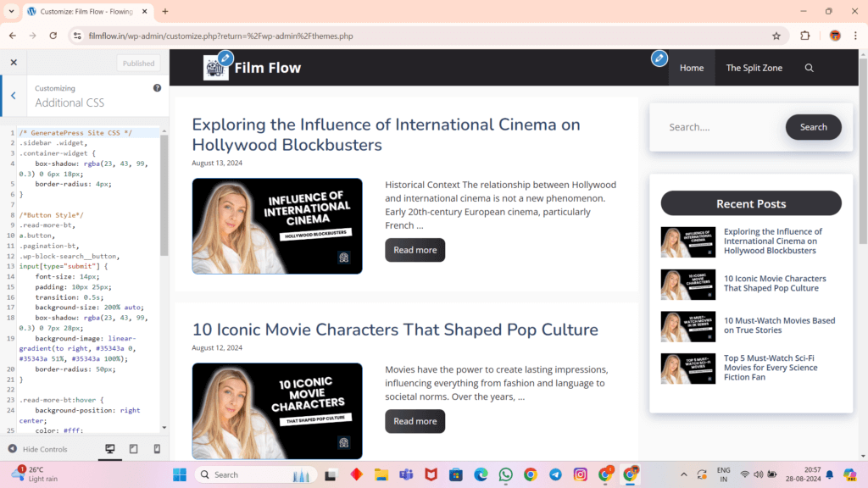
Task: Click Hide Controls at panel bottom
Action: (37, 449)
